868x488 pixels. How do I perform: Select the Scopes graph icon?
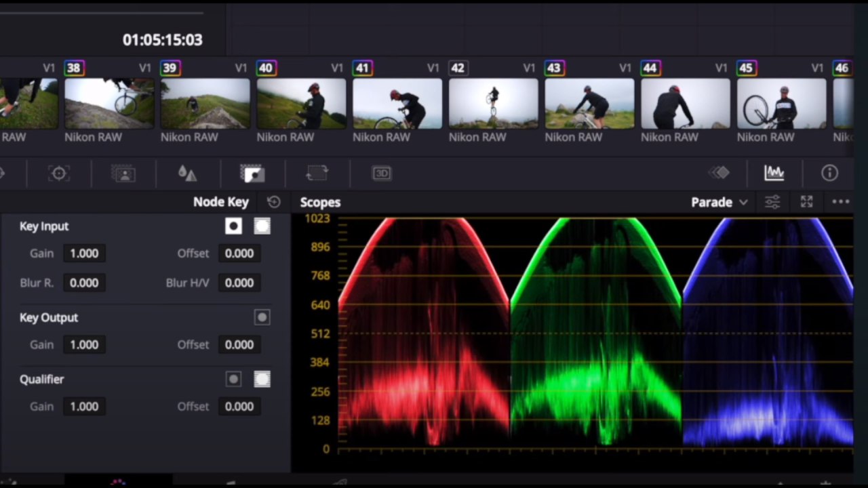774,174
